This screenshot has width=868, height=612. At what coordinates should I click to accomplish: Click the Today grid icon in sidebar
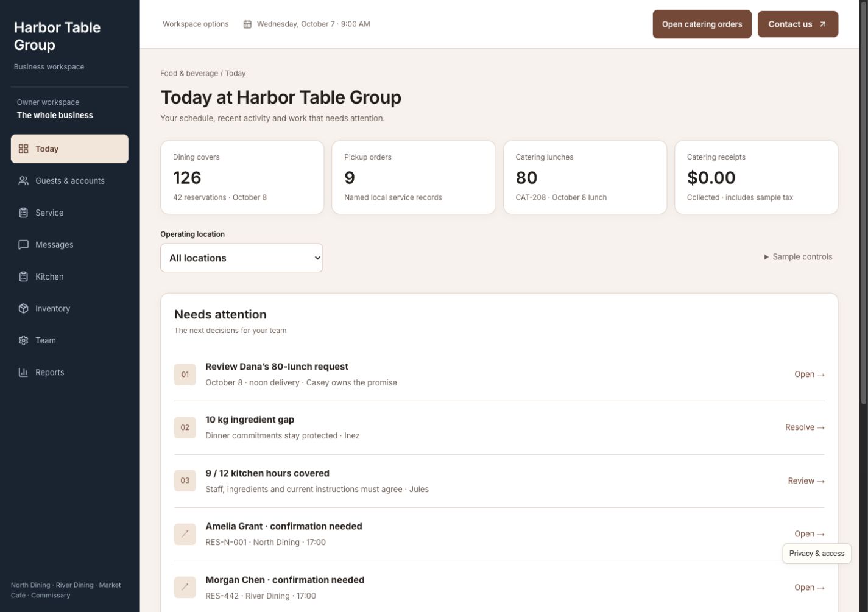pyautogui.click(x=23, y=149)
